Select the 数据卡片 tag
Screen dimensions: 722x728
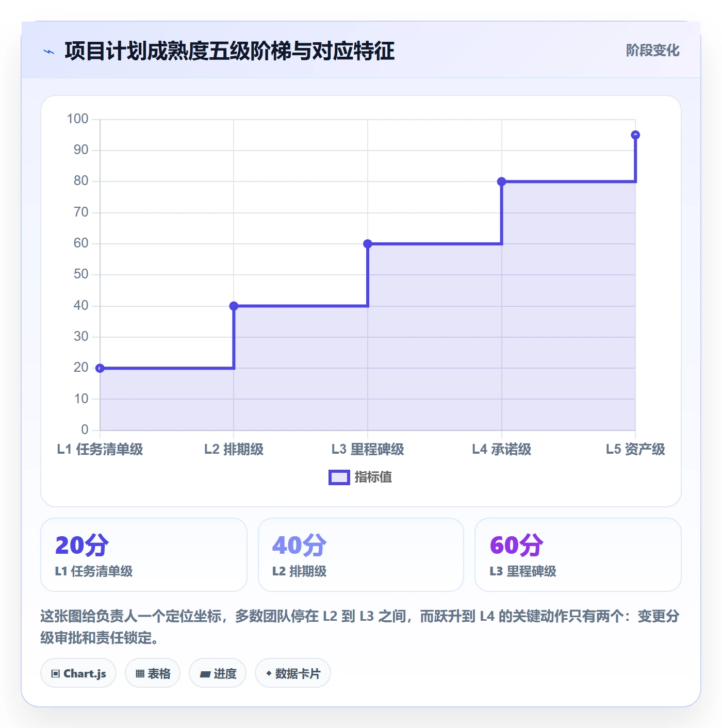[x=293, y=673]
